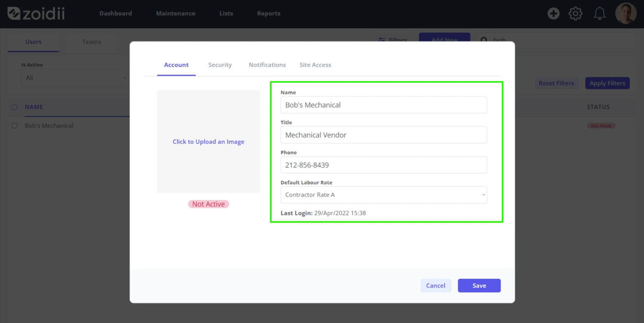The image size is (644, 323).
Task: Click the Add New button
Action: (x=445, y=38)
